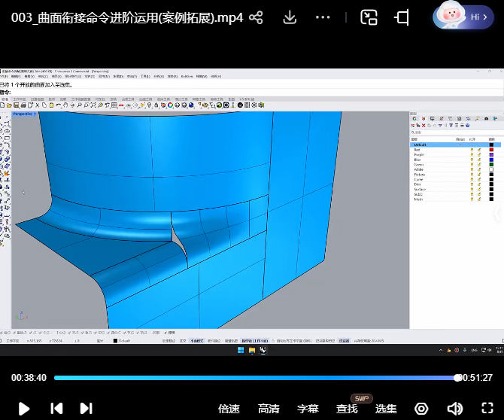This screenshot has height=420, width=504.
Task: Click the share icon beside the video title
Action: click(x=257, y=17)
